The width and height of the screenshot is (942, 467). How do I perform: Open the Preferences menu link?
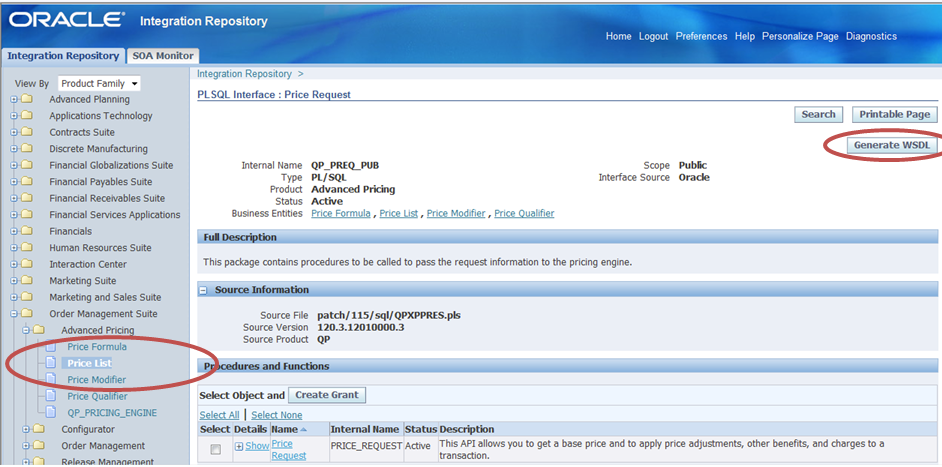tap(701, 36)
